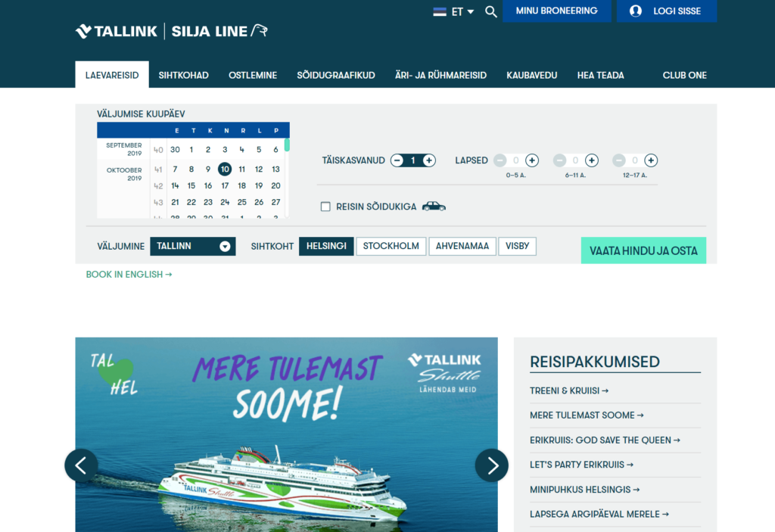Viewport: 775px width, 532px height.
Task: Expand the Tallinn departure dropdown
Action: point(193,246)
